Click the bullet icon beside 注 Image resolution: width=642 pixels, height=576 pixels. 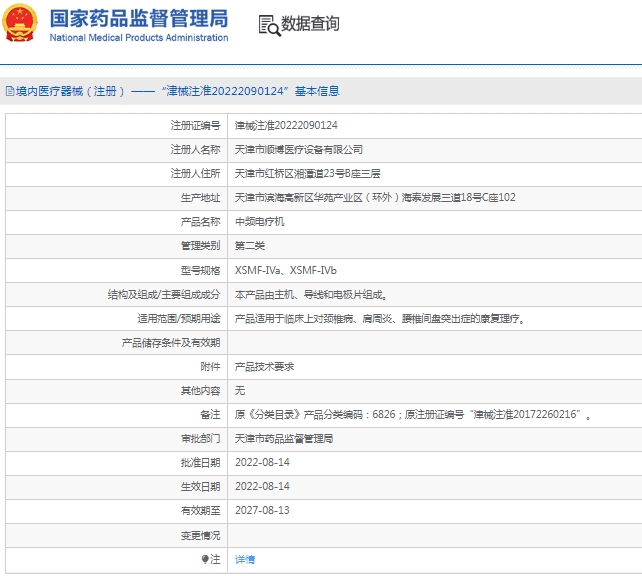pyautogui.click(x=205, y=559)
